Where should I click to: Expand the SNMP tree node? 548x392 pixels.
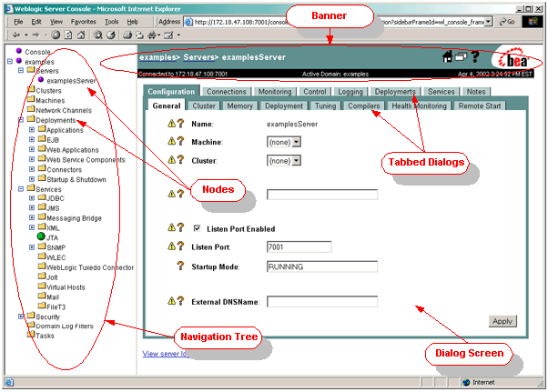32,246
